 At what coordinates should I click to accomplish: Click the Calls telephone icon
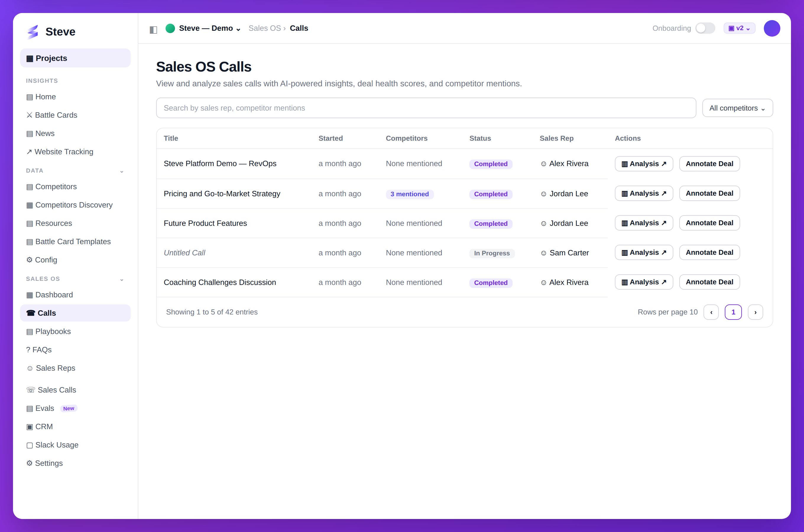click(x=30, y=313)
